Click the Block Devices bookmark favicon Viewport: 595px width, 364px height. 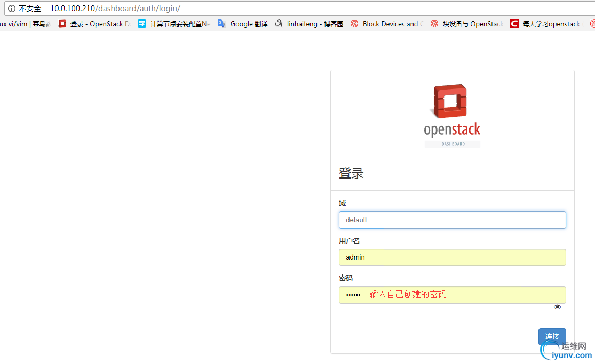click(354, 23)
